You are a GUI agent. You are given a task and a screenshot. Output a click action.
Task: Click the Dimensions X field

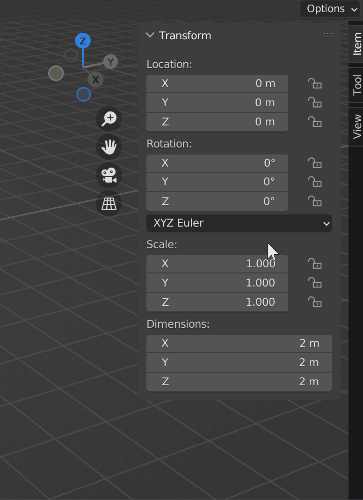point(239,344)
